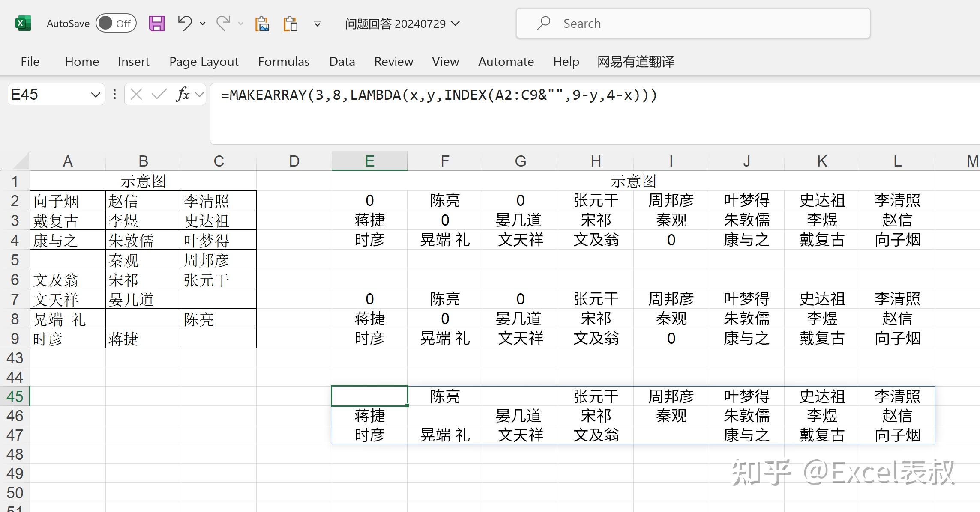The width and height of the screenshot is (980, 512).
Task: Click the Insert Function fx icon
Action: coord(183,94)
